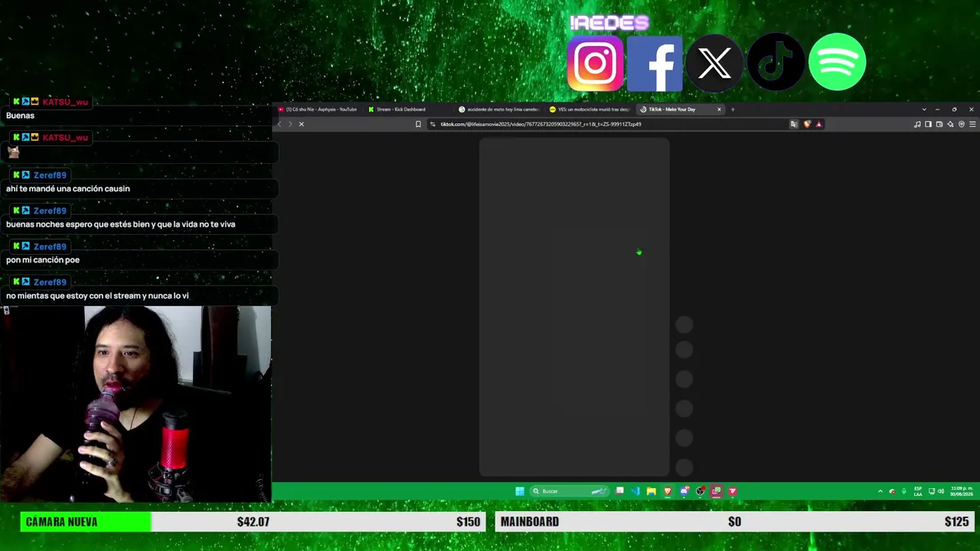This screenshot has width=980, height=551.
Task: Open File Explorer from the taskbar
Action: click(x=652, y=491)
